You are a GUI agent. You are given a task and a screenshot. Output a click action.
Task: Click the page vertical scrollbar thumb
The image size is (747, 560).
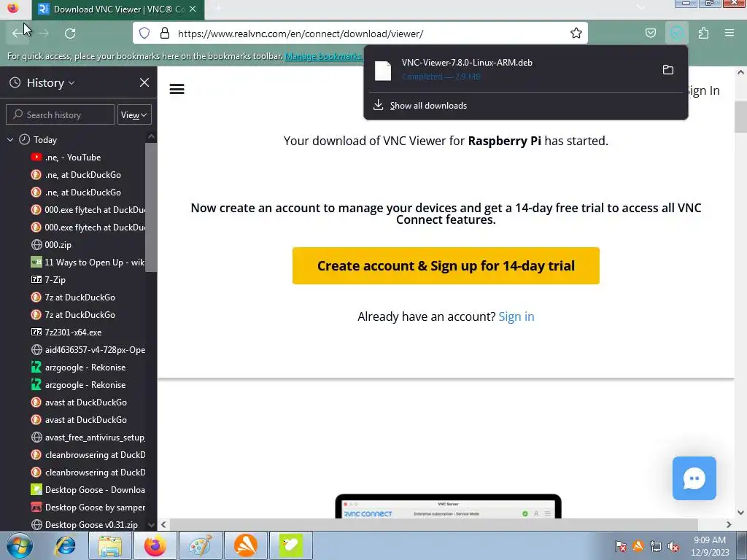[x=740, y=117]
